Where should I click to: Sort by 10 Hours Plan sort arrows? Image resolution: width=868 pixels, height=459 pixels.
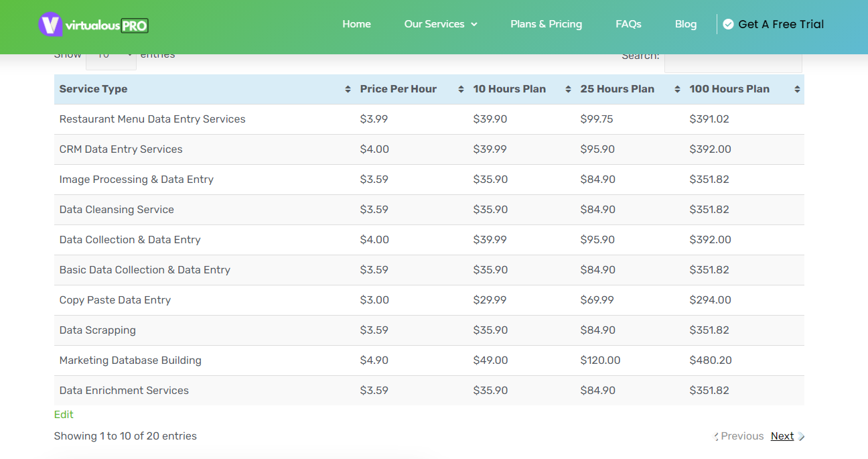point(568,89)
